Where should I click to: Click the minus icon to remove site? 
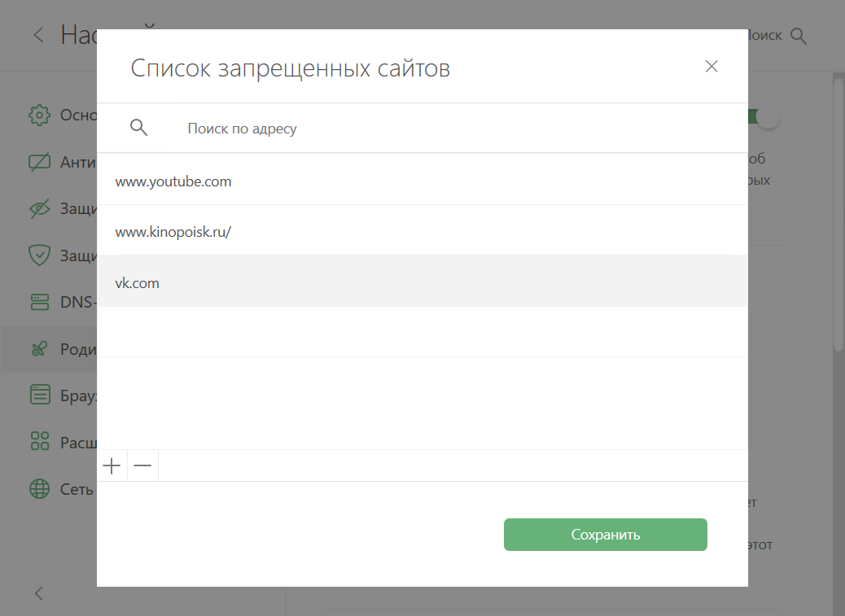pos(142,465)
